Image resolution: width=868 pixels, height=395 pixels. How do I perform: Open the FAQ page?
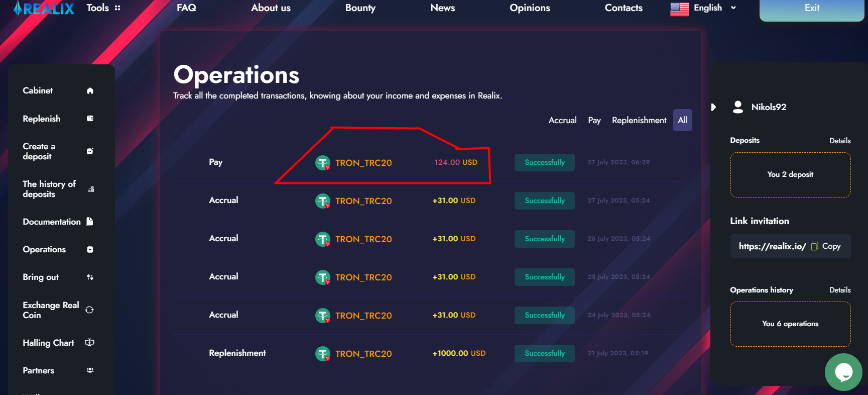(x=186, y=8)
